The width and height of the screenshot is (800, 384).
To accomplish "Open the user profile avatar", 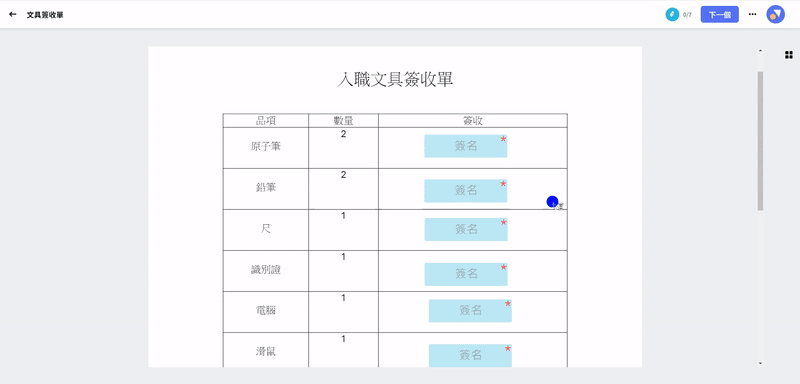I will 776,14.
